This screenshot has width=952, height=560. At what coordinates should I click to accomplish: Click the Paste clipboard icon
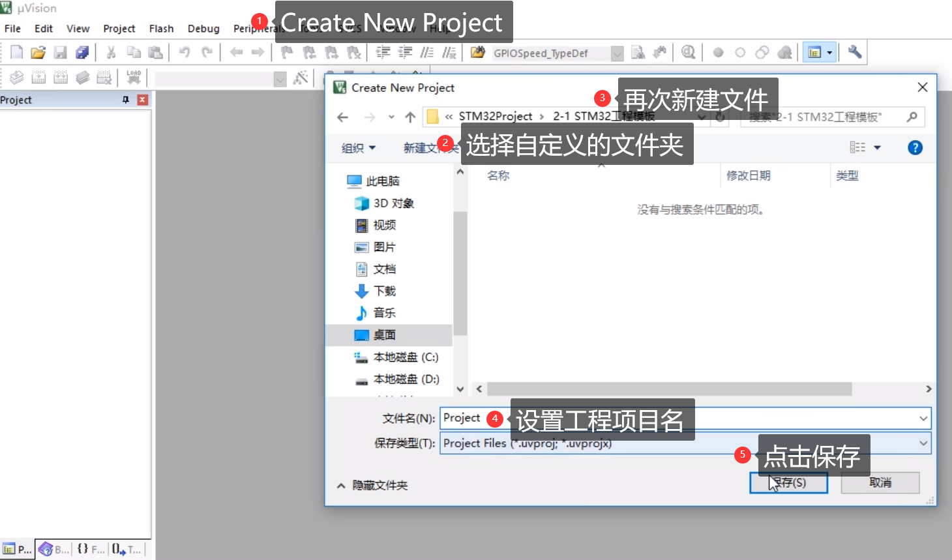(x=155, y=53)
